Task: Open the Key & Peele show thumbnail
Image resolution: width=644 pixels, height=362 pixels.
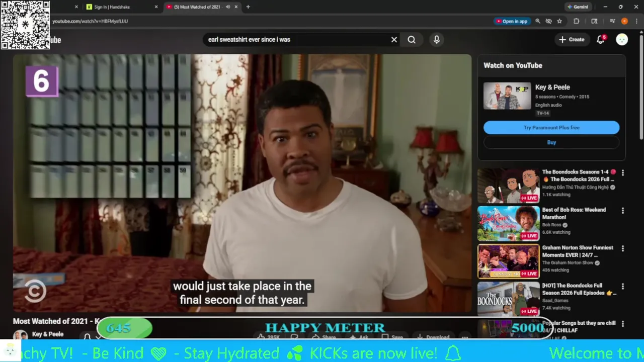Action: point(507,96)
